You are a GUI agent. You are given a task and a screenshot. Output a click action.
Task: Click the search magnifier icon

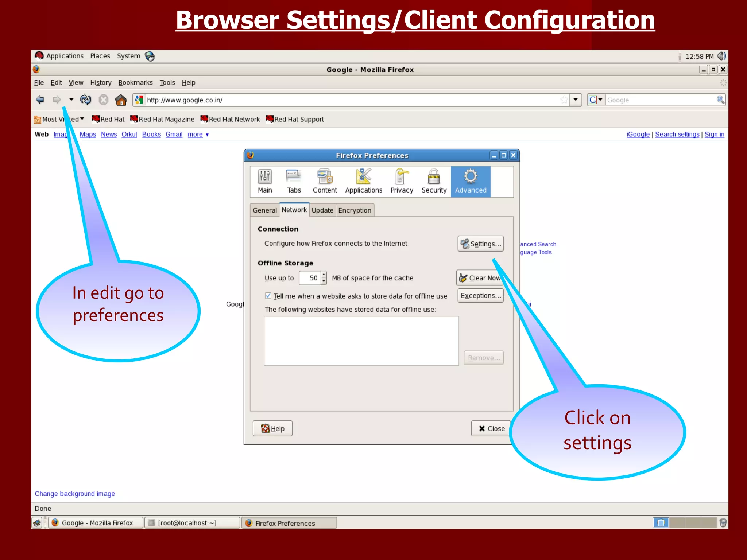coord(720,100)
